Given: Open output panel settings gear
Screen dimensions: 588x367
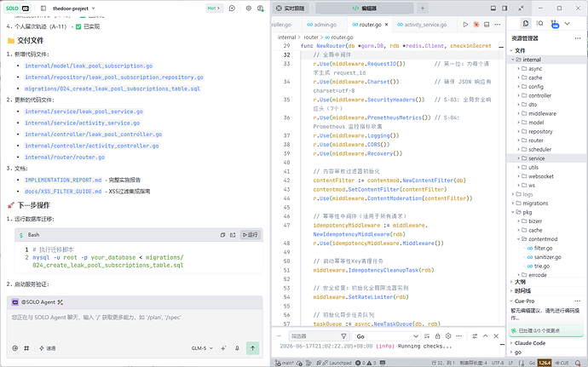Looking at the screenshot, I should coord(448,336).
